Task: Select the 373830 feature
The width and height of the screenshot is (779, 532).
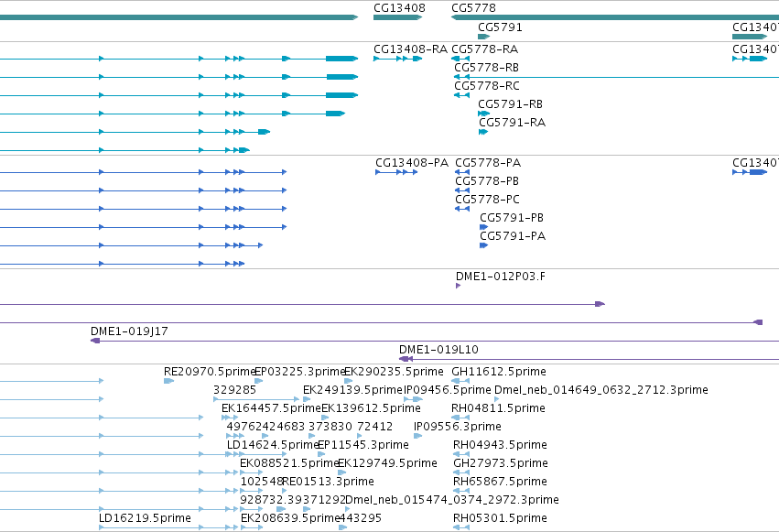Action: click(311, 436)
